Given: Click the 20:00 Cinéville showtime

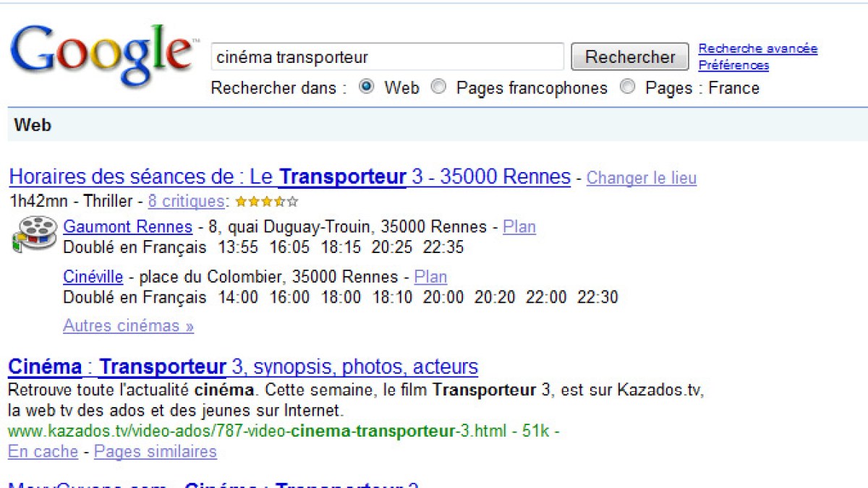Looking at the screenshot, I should [443, 297].
